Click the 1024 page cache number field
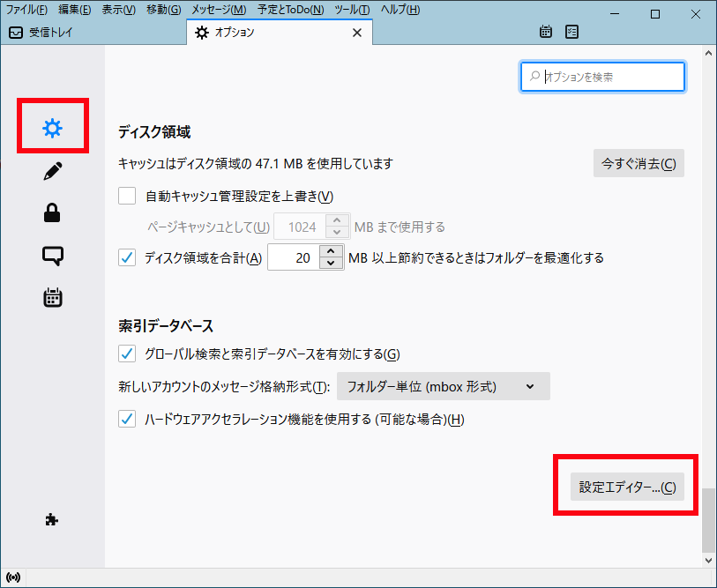Viewport: 717px width, 588px height. (x=300, y=227)
